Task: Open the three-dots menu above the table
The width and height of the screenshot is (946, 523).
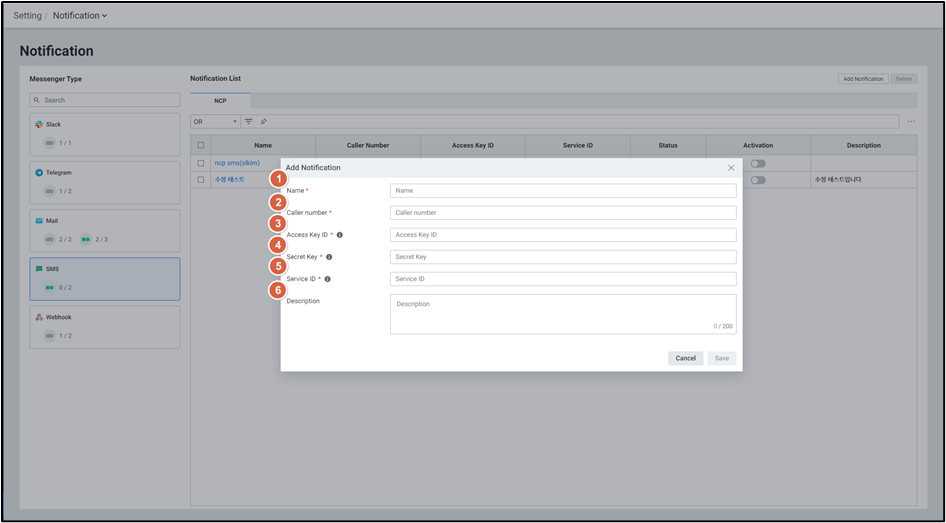Action: click(x=910, y=121)
